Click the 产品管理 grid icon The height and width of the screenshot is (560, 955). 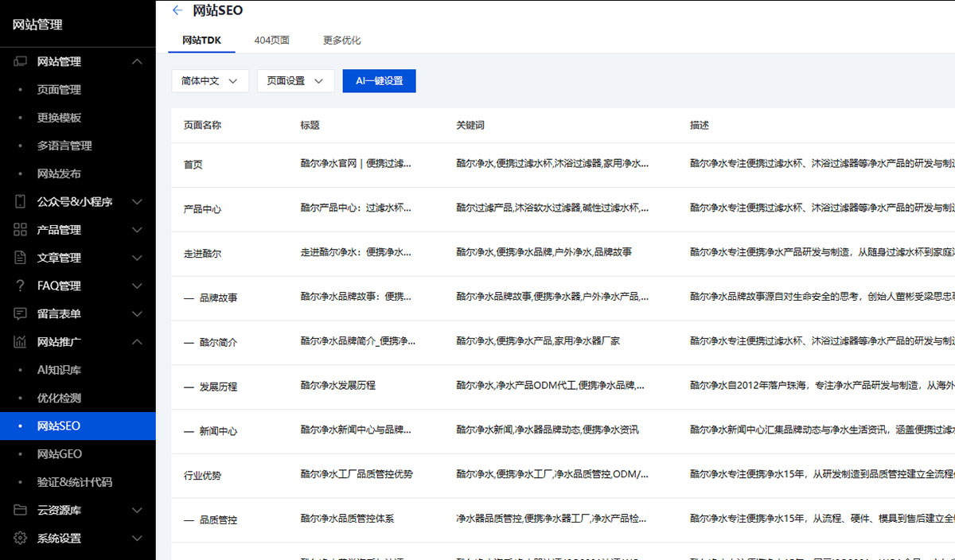pyautogui.click(x=21, y=230)
